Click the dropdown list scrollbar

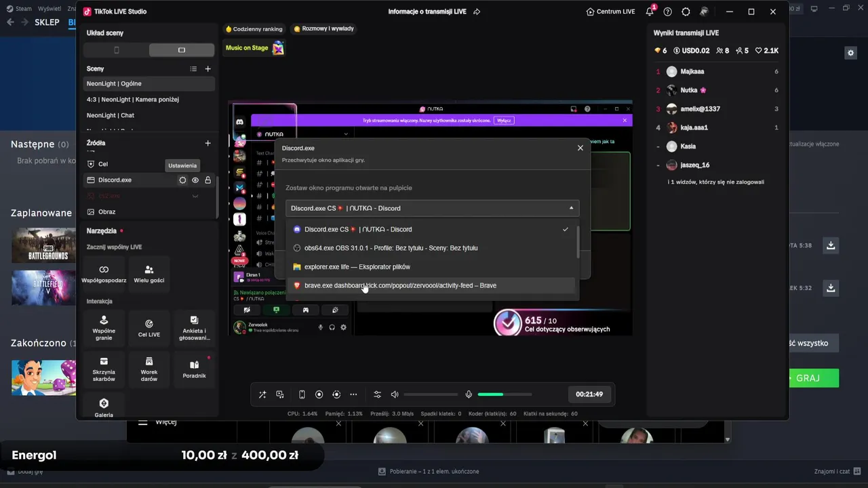pyautogui.click(x=578, y=242)
